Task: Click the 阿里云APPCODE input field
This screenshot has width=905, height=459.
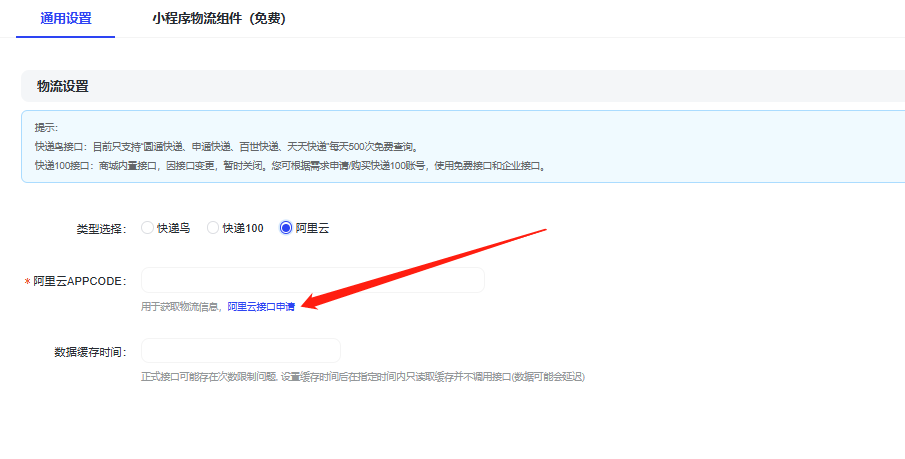Action: tap(312, 280)
